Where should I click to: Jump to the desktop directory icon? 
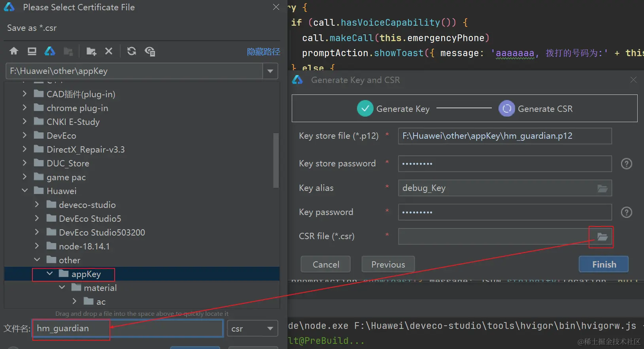32,51
